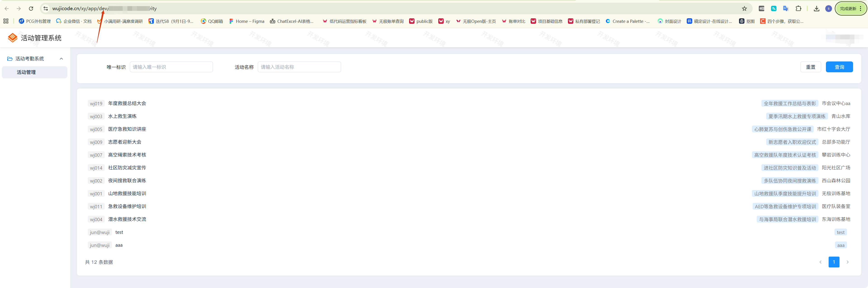The width and height of the screenshot is (868, 288).
Task: Go to the previous page arrow
Action: click(x=820, y=262)
